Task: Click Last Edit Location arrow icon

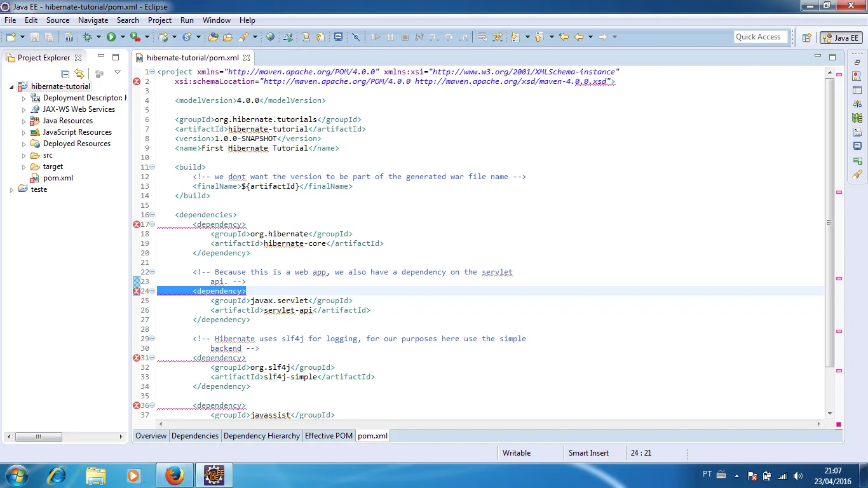Action: pyautogui.click(x=563, y=37)
